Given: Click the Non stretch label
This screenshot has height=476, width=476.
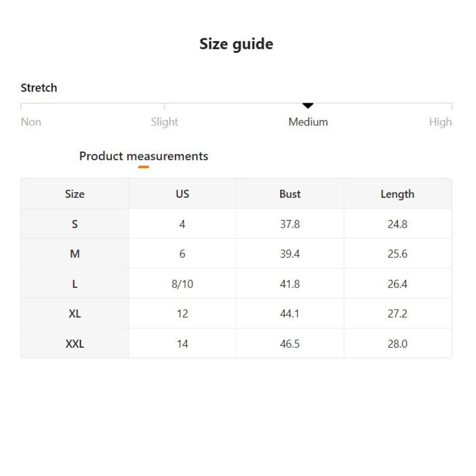Looking at the screenshot, I should tap(31, 122).
